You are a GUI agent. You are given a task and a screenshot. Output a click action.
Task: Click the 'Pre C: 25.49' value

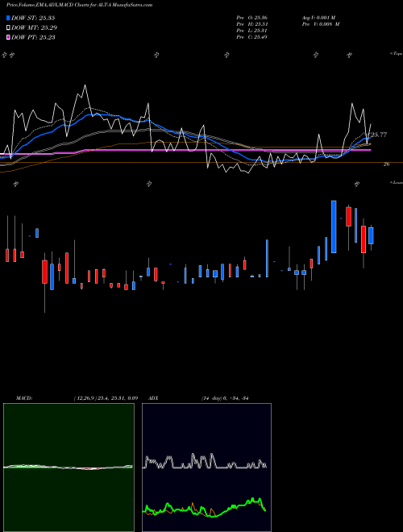[x=252, y=37]
